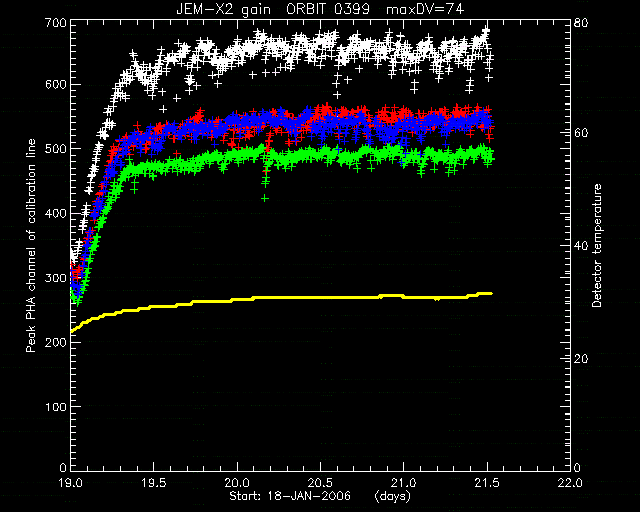Image resolution: width=640 pixels, height=512 pixels.
Task: Click the 40 tick on right axis
Action: (x=581, y=246)
